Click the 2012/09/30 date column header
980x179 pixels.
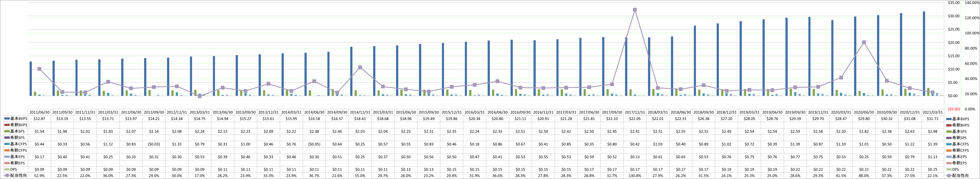coord(154,112)
